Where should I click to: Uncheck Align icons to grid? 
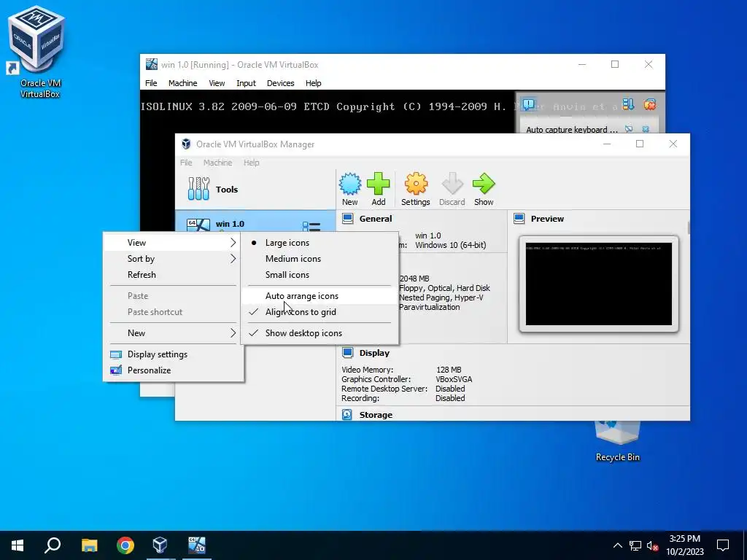[320, 312]
